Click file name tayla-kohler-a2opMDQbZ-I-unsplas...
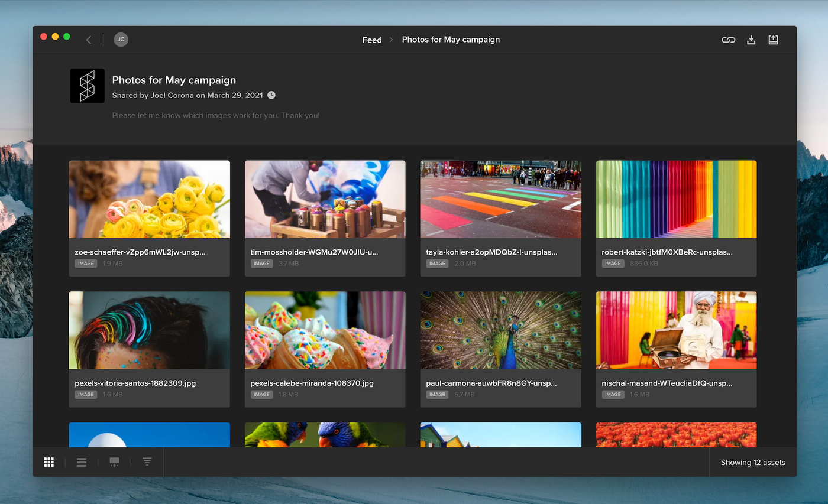 coord(491,252)
